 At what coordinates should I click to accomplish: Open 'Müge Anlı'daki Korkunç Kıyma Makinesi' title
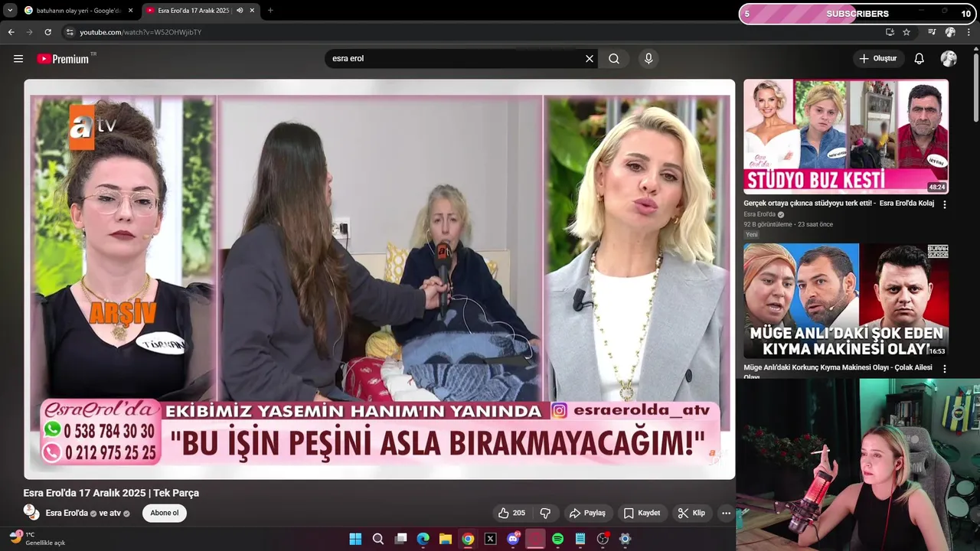click(838, 371)
